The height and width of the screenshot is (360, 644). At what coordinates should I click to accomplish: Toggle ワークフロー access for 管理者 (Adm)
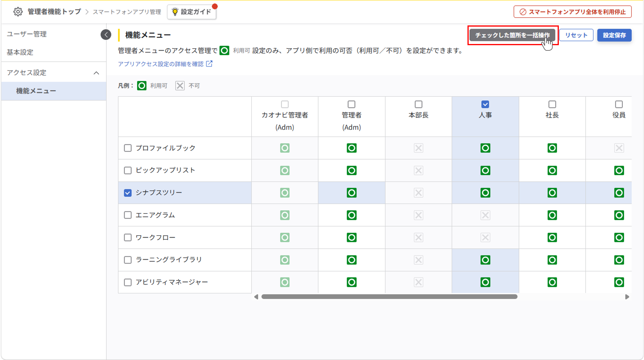coord(352,237)
